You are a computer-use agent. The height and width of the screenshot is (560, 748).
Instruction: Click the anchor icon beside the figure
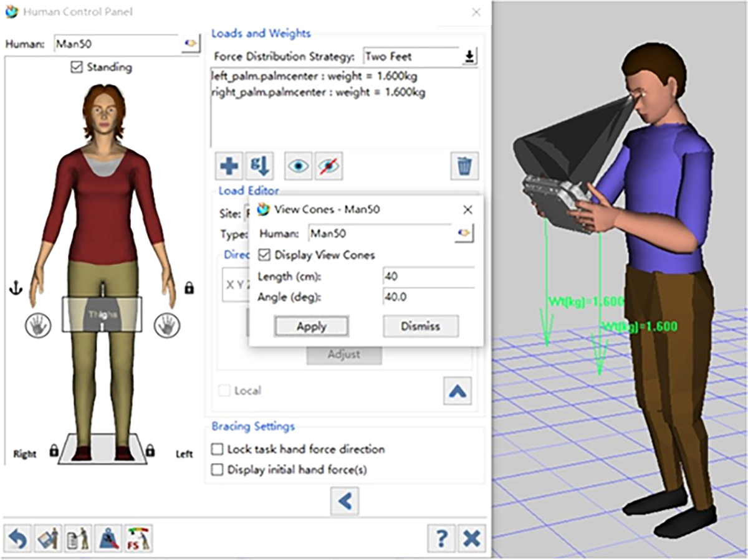pyautogui.click(x=16, y=288)
